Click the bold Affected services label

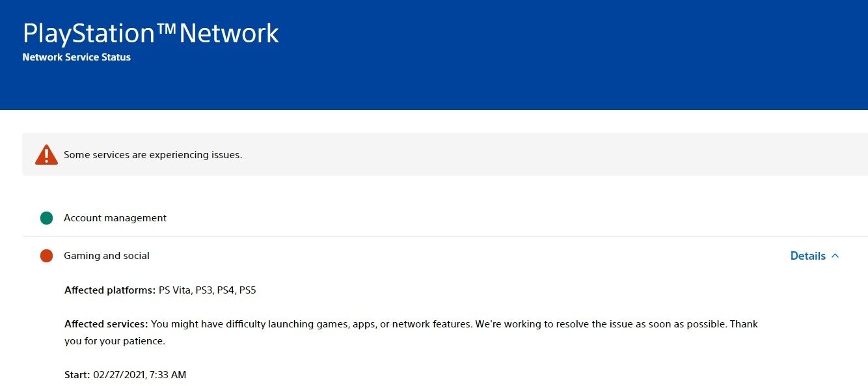(106, 324)
